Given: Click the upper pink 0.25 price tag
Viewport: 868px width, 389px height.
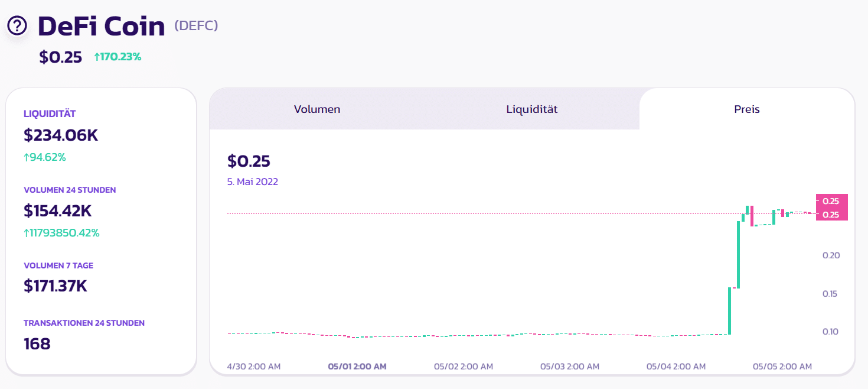Looking at the screenshot, I should (x=831, y=201).
